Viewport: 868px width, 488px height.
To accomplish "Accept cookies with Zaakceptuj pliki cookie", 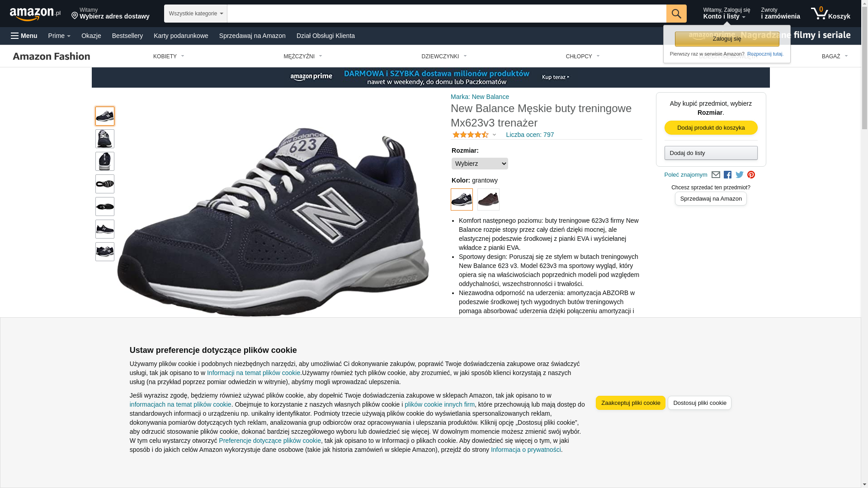I will click(x=631, y=403).
